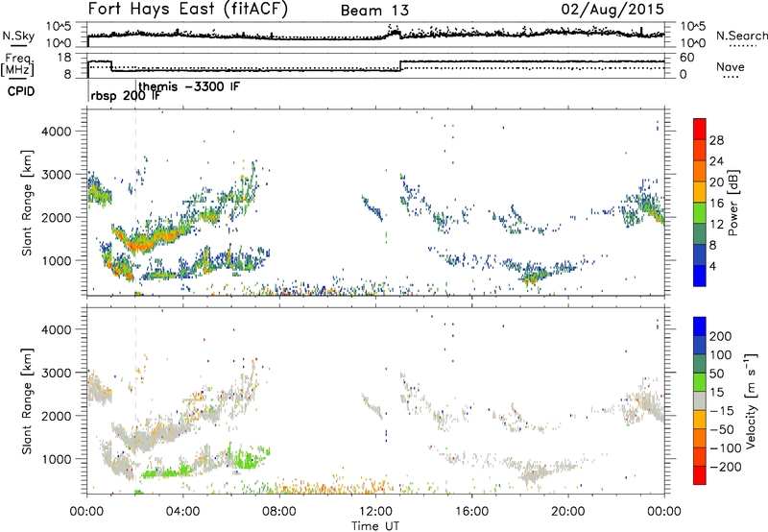Click the '16:00' time tick label
Image resolution: width=768 pixels, height=532 pixels.
click(x=471, y=512)
